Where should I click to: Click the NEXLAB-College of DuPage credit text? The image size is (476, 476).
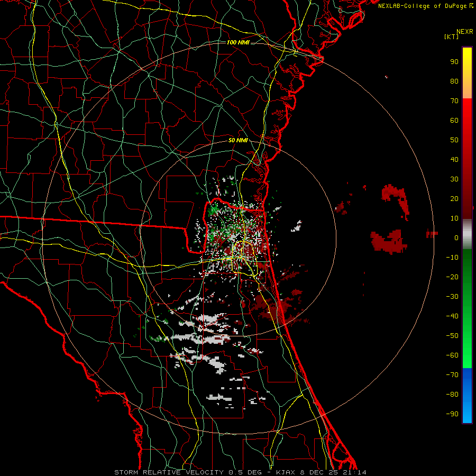click(423, 6)
